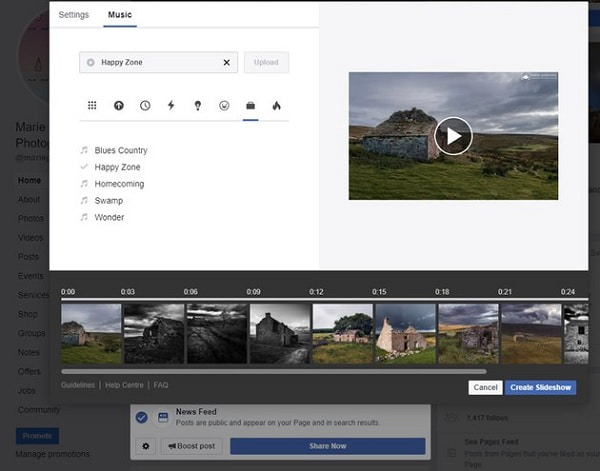Play the Happy Zone track preview icon
Viewport: 600px width, 471px height.
pyautogui.click(x=91, y=62)
